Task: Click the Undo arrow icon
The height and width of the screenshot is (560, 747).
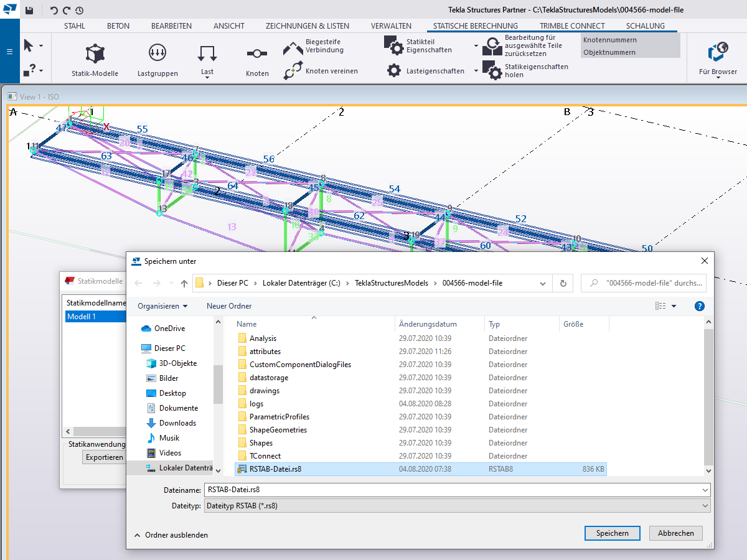Action: coord(54,10)
